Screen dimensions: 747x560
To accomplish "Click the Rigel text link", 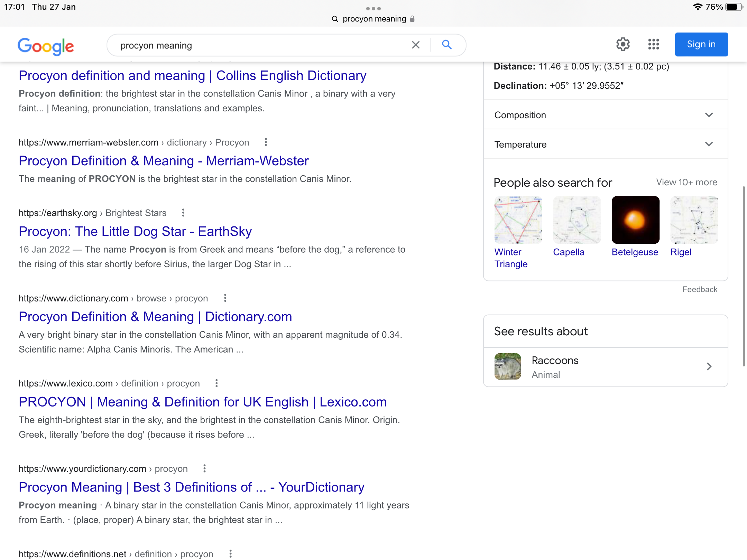I will [681, 252].
